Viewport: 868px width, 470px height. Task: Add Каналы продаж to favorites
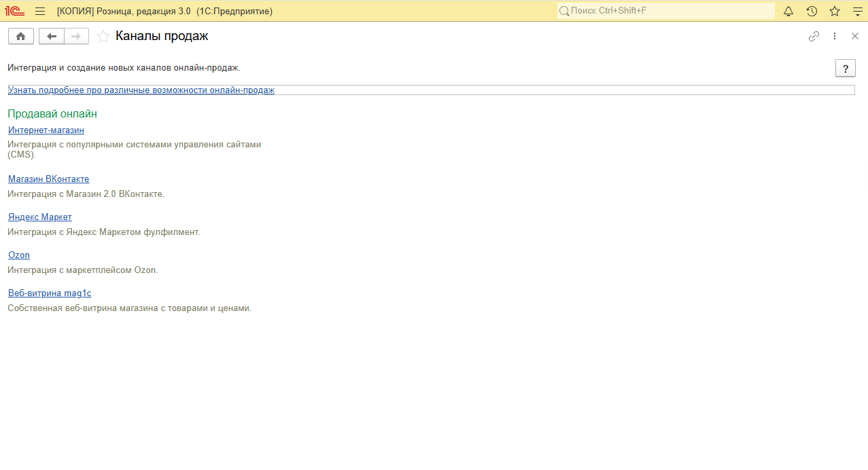pyautogui.click(x=103, y=37)
